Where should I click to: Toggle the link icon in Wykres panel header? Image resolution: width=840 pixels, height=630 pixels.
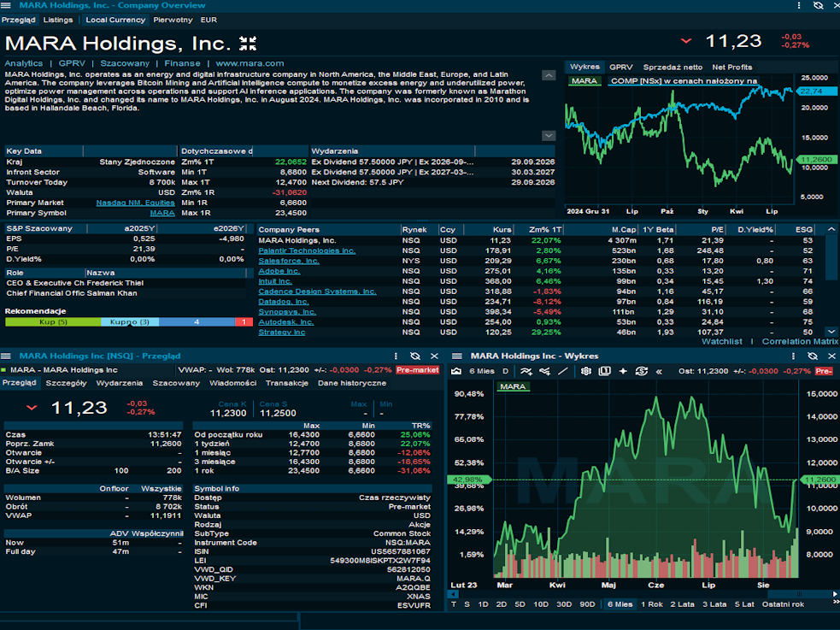coord(812,356)
